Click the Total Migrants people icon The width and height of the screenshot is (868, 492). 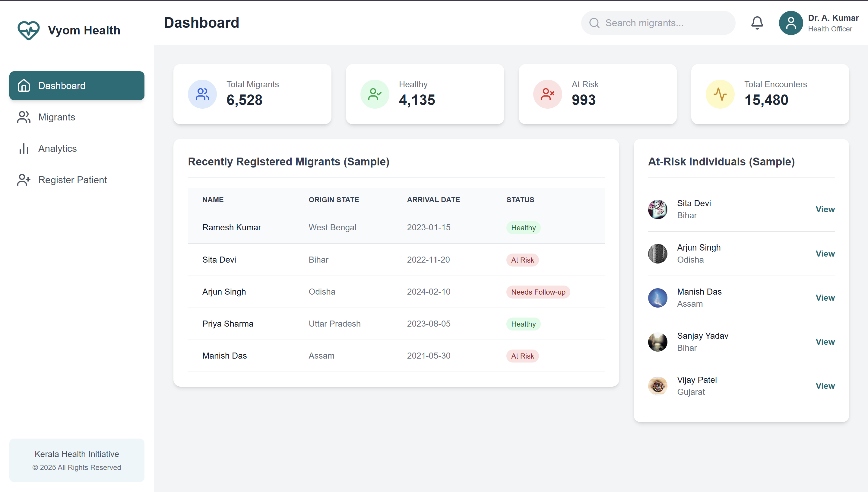coord(202,94)
